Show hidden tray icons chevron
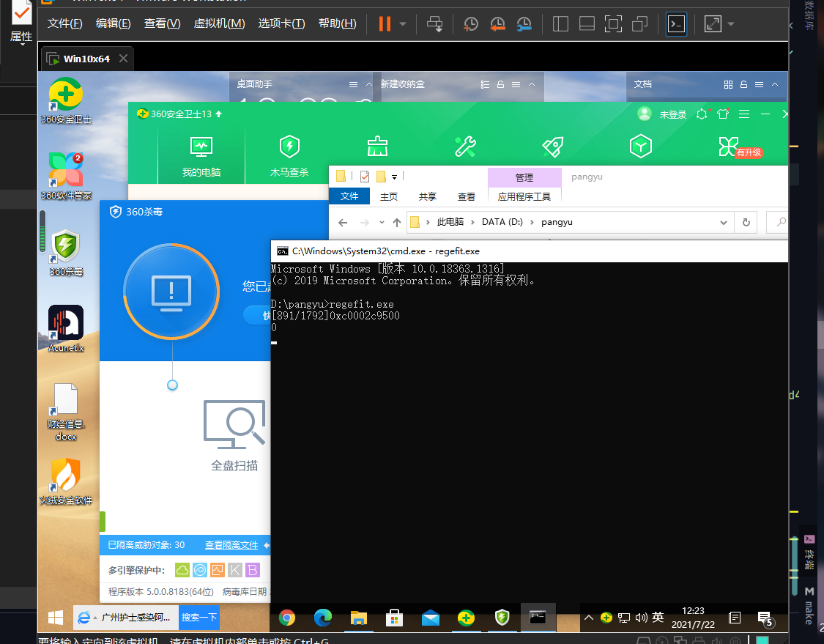The width and height of the screenshot is (824, 644). point(589,618)
